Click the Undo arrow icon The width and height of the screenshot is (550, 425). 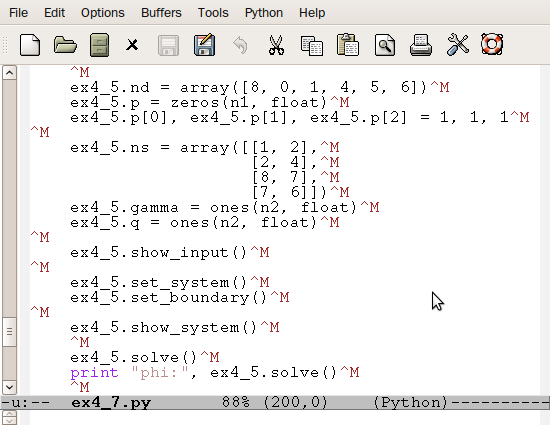240,45
